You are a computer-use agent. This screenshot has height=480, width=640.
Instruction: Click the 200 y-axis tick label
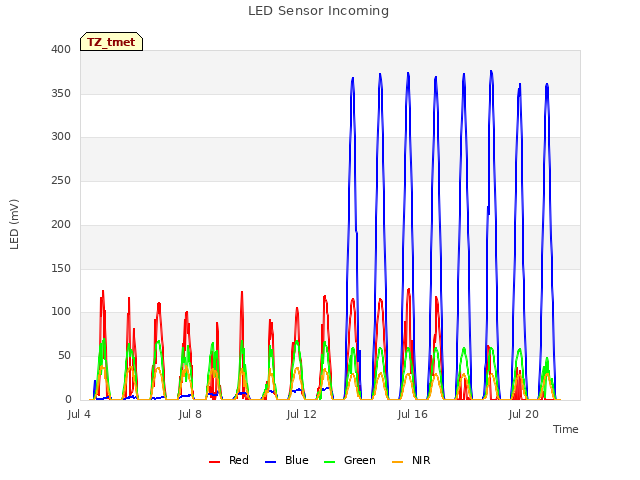[61, 224]
